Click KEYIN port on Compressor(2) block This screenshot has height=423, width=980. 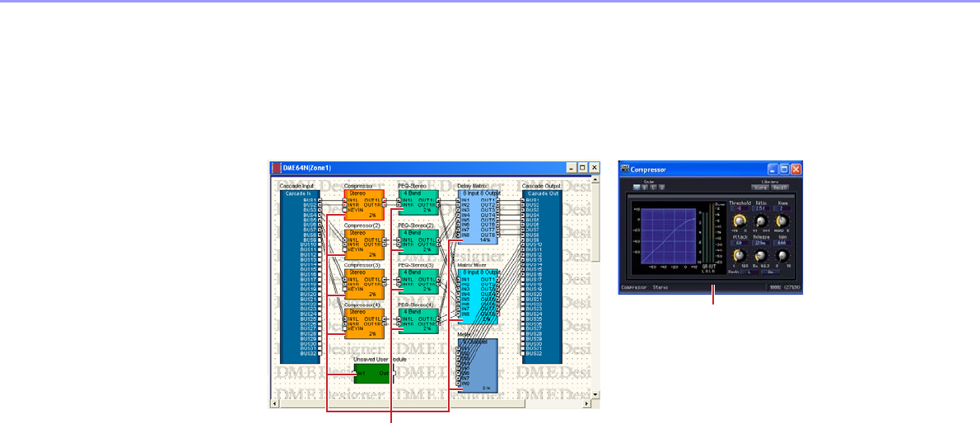(345, 249)
